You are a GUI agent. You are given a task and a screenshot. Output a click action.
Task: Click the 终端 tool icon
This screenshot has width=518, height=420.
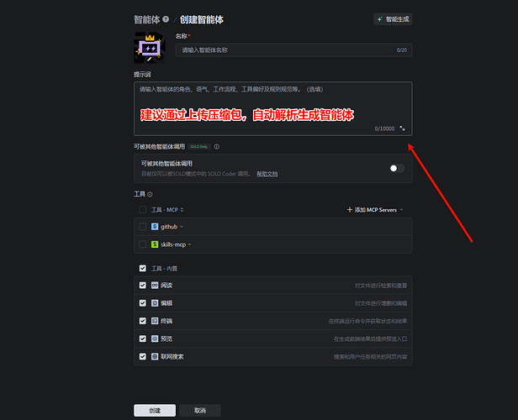[x=155, y=321]
